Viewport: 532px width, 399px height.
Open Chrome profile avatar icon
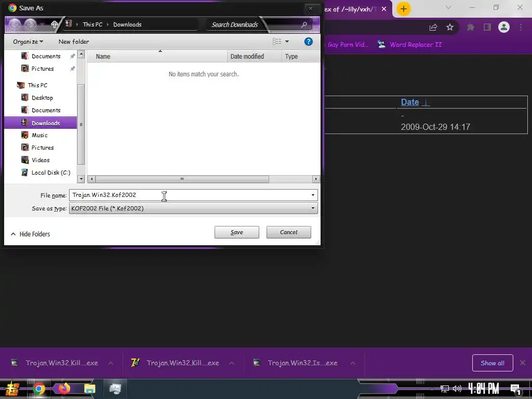pyautogui.click(x=504, y=27)
